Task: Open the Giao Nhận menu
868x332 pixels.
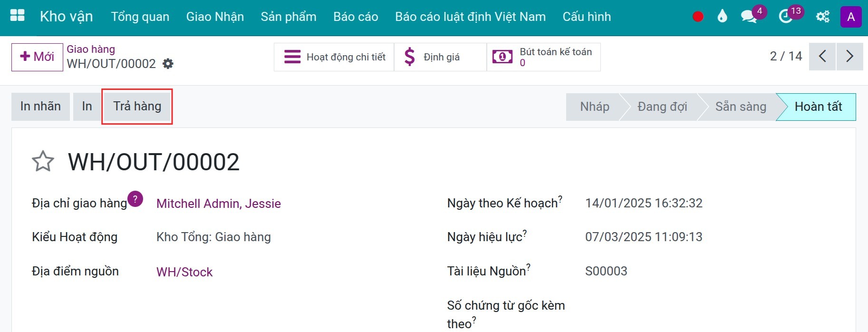Action: [x=215, y=17]
